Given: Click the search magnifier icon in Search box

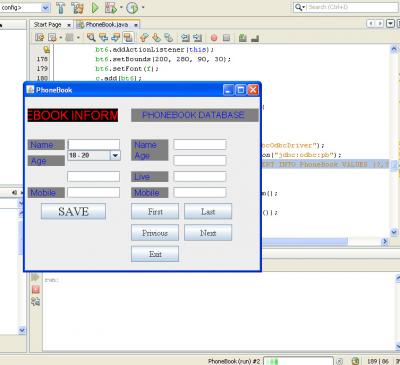Looking at the screenshot, I should pos(299,7).
